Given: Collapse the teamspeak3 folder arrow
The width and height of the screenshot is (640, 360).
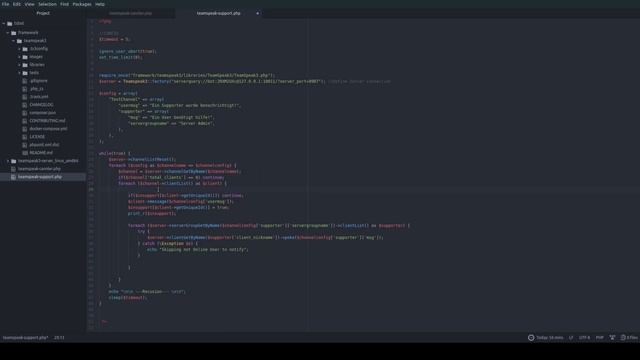Looking at the screenshot, I should pyautogui.click(x=13, y=41).
